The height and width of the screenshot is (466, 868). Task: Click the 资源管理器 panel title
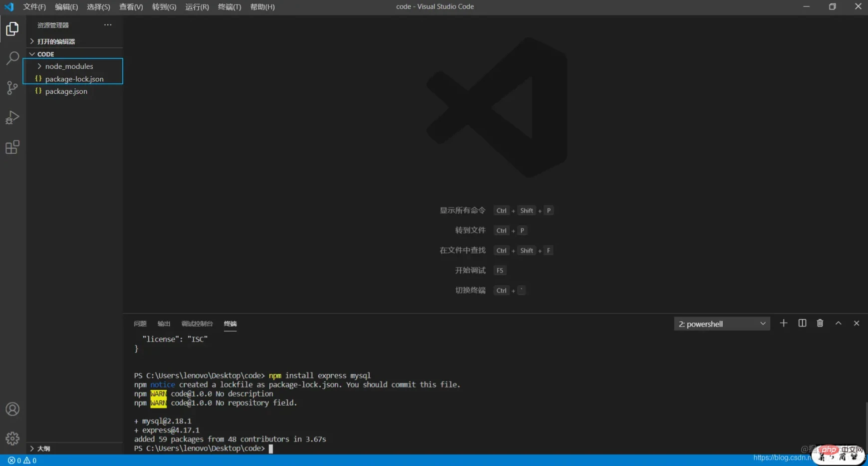tap(53, 25)
